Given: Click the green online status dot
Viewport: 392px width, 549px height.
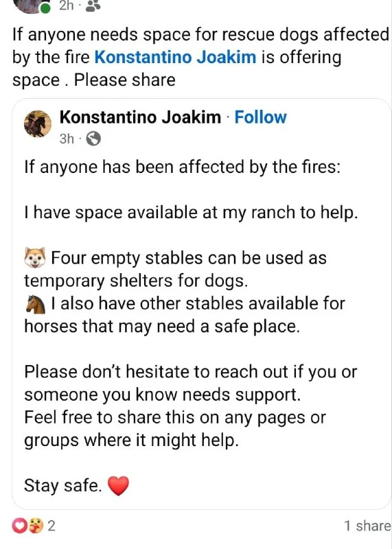Looking at the screenshot, I should pos(45,8).
